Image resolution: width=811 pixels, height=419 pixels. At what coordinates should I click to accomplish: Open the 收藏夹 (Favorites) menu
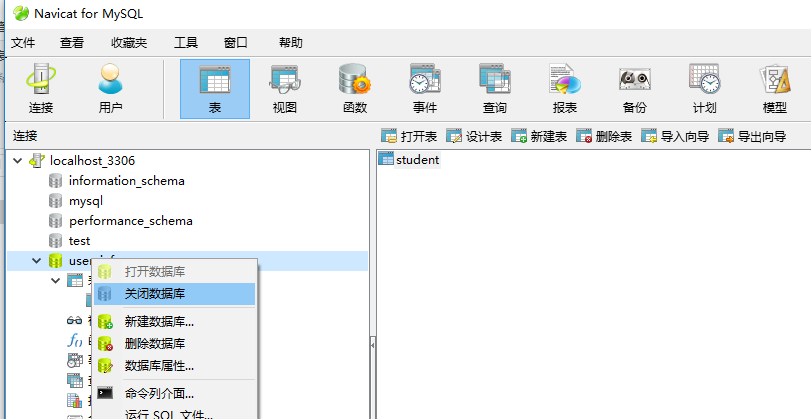(x=129, y=42)
